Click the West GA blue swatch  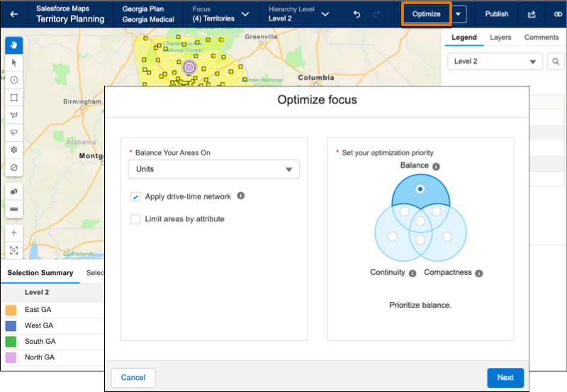pyautogui.click(x=11, y=326)
